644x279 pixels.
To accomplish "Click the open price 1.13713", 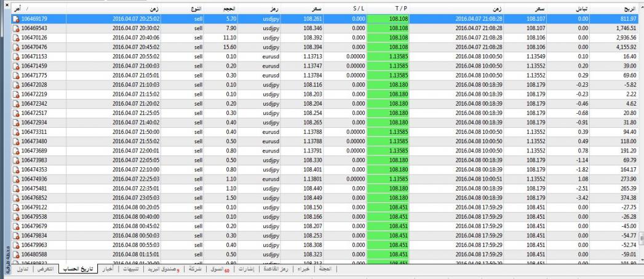I will (312, 57).
